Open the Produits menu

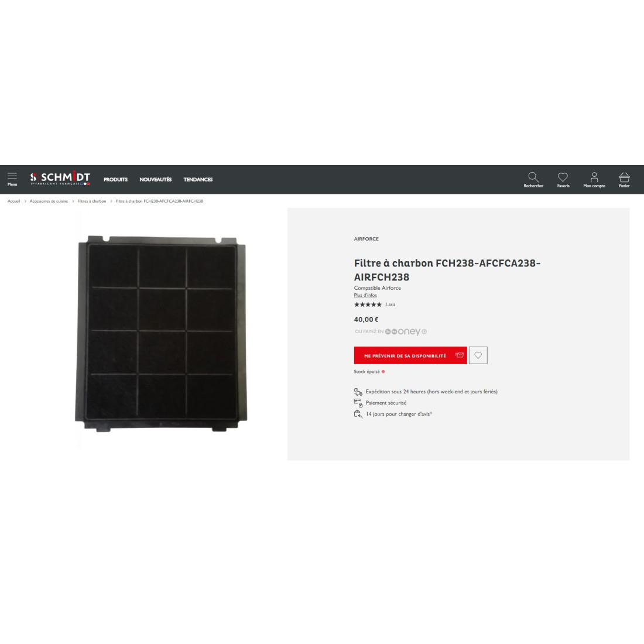pyautogui.click(x=115, y=180)
